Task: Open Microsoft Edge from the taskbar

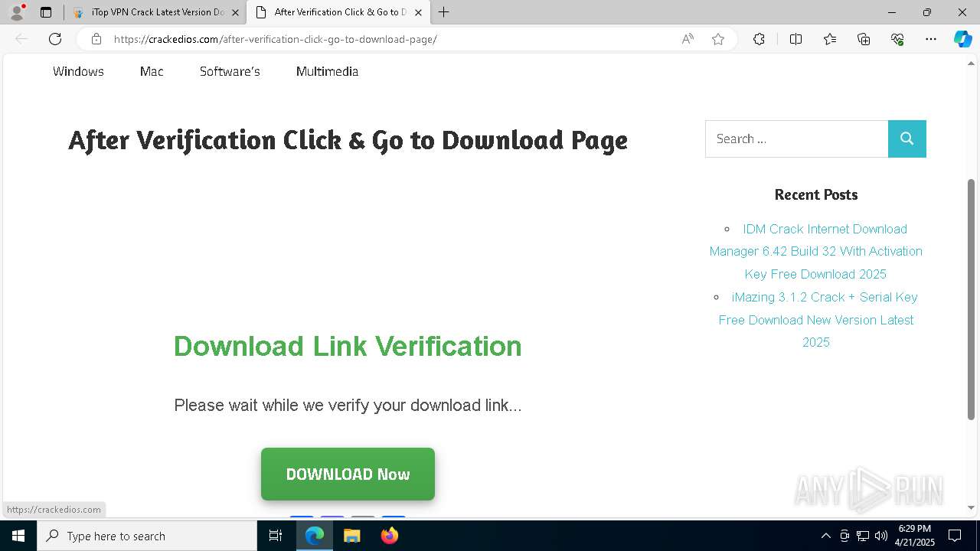Action: pos(315,536)
